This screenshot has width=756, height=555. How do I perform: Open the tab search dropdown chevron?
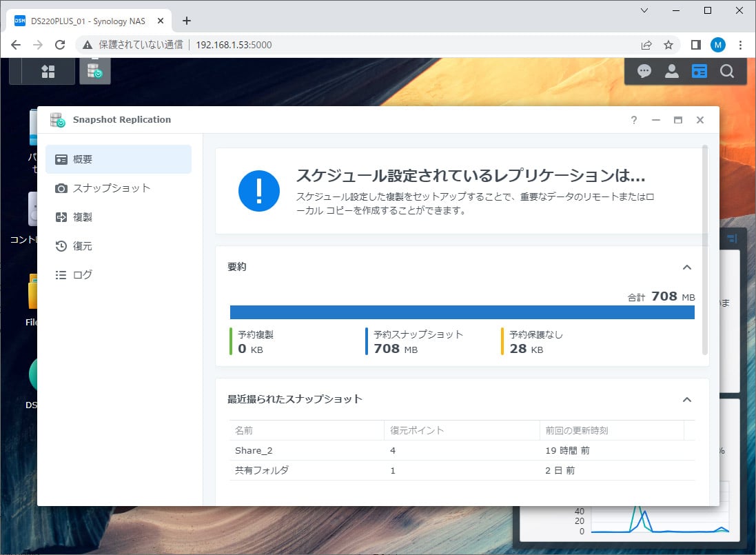click(x=644, y=10)
